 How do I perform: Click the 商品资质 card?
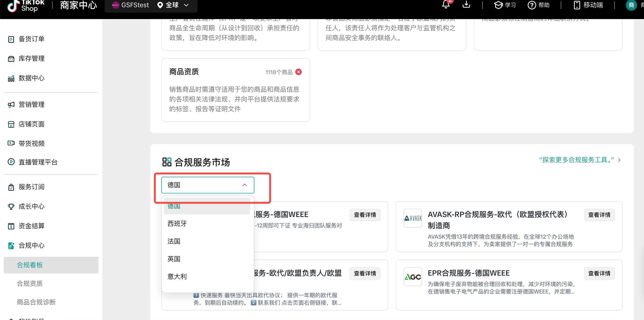[235, 90]
